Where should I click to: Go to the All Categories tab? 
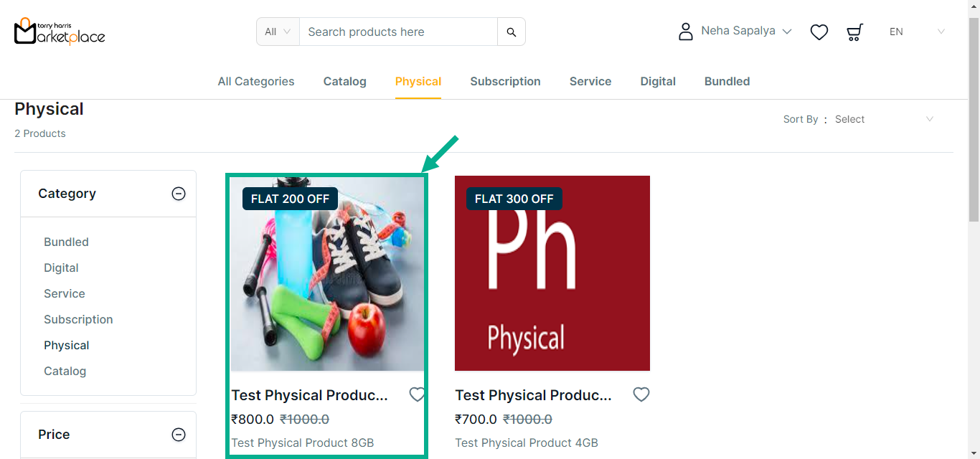pyautogui.click(x=256, y=82)
